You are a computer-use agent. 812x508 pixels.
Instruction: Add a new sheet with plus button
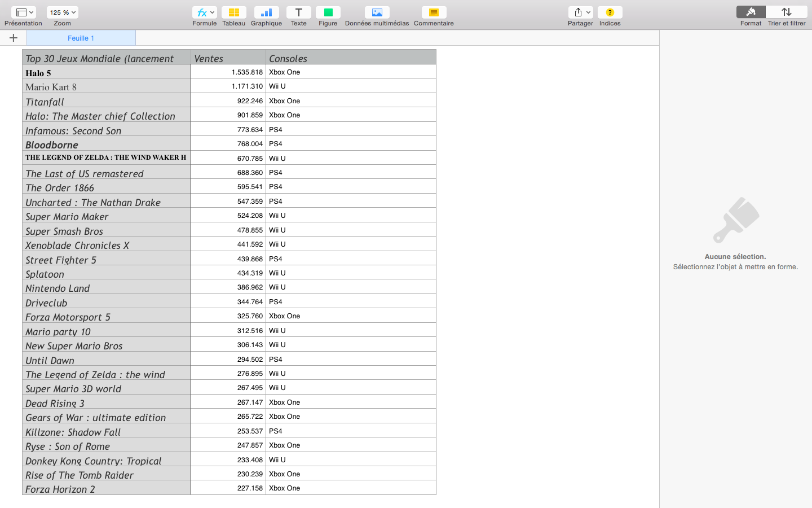coord(14,38)
